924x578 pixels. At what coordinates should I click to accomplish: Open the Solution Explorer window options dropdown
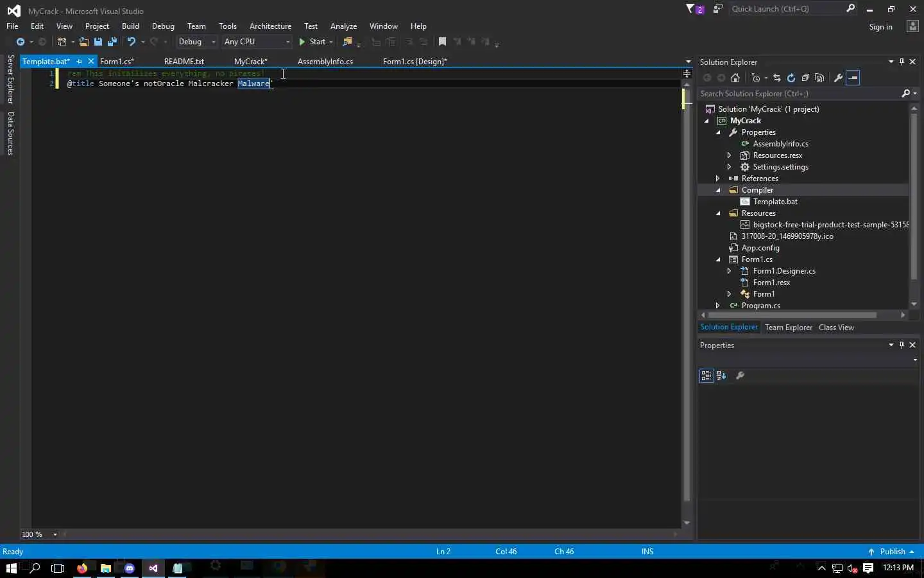(891, 62)
